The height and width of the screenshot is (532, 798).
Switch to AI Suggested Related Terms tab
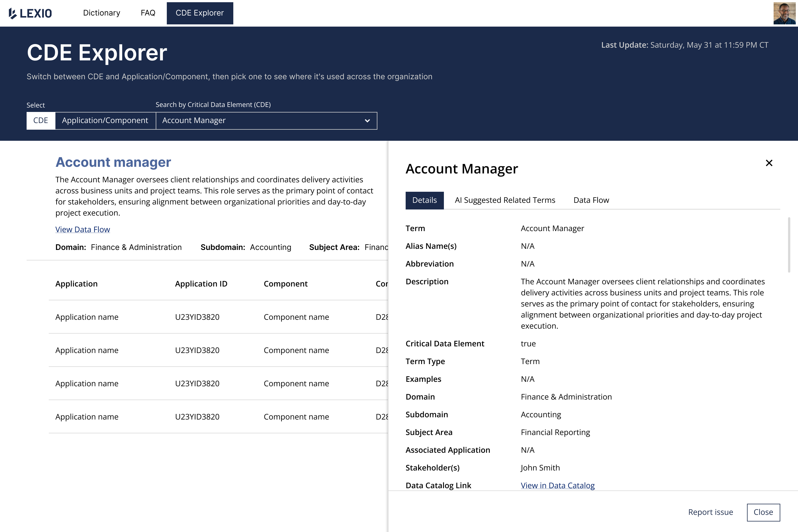(x=505, y=200)
